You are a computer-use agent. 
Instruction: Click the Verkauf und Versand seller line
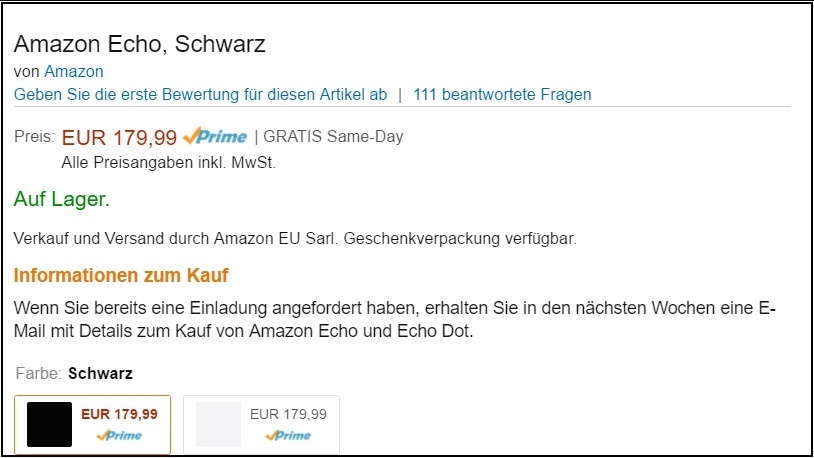tap(176, 239)
